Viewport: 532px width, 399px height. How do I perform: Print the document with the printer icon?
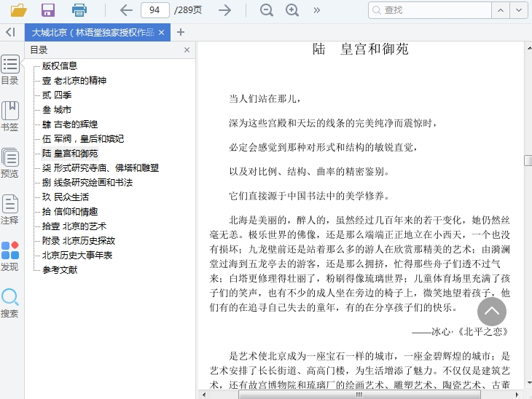[79, 10]
